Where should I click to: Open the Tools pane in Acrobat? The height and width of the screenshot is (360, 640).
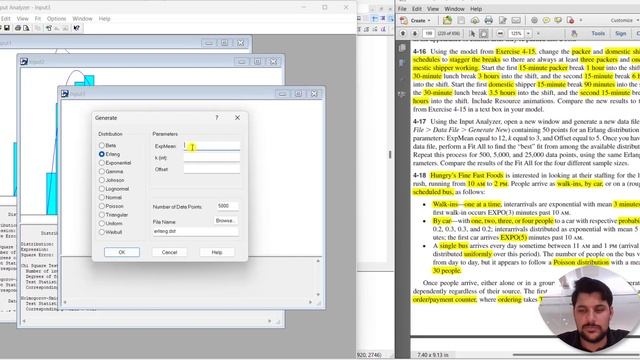598,33
